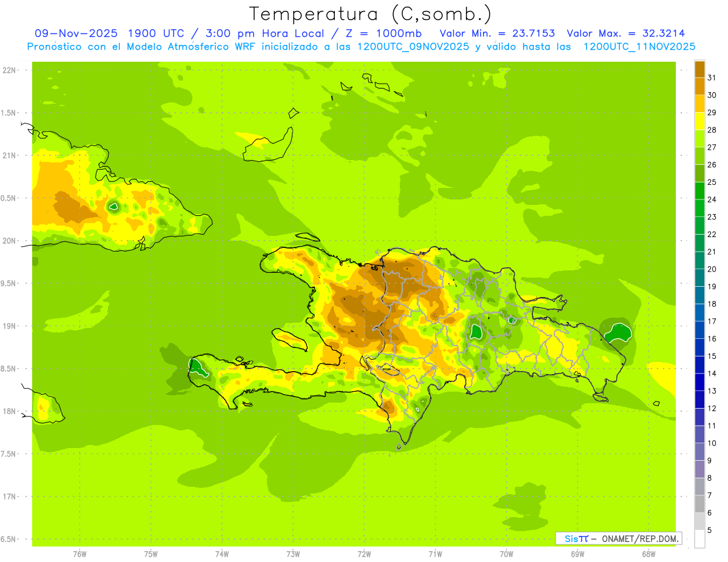Click the "18N" latitude label
The width and height of the screenshot is (728, 562).
coord(9,411)
